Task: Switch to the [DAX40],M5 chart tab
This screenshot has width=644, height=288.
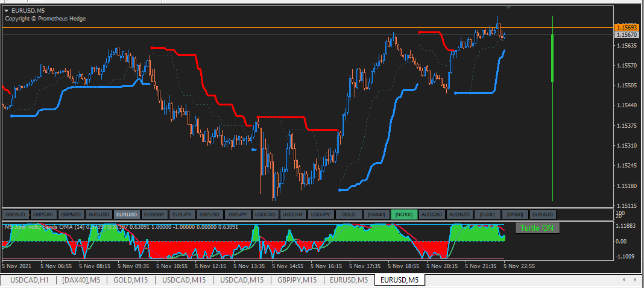Action: [81, 280]
